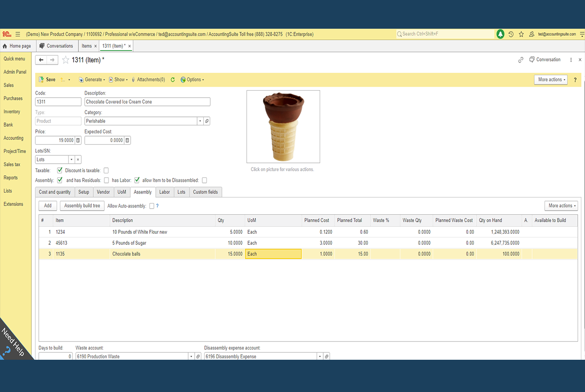This screenshot has width=585, height=392.
Task: Toggle allow Item to be Disassembled checkbox
Action: coord(204,180)
